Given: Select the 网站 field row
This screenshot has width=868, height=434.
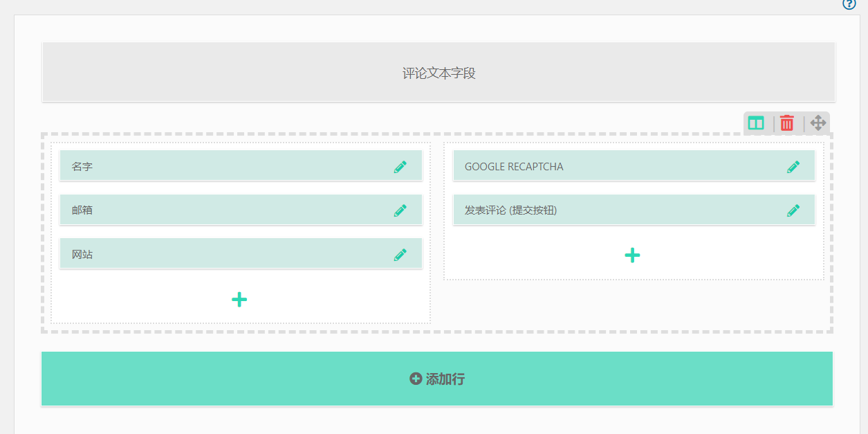Looking at the screenshot, I should click(x=241, y=254).
